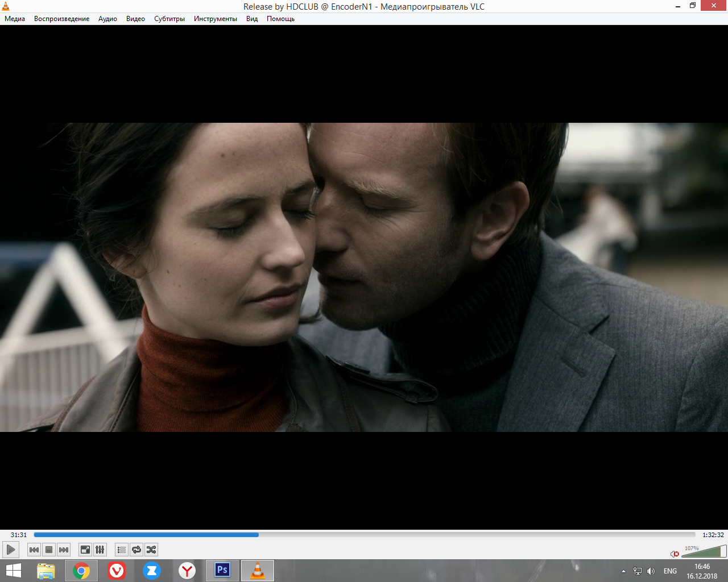Click the elapsed time label 31:31
Viewport: 728px width, 582px height.
point(19,535)
